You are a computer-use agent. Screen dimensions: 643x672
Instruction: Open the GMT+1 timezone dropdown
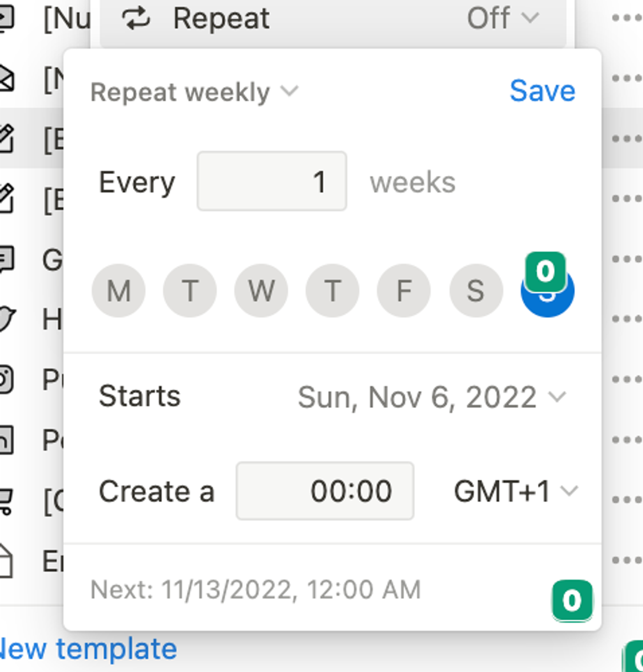(516, 491)
